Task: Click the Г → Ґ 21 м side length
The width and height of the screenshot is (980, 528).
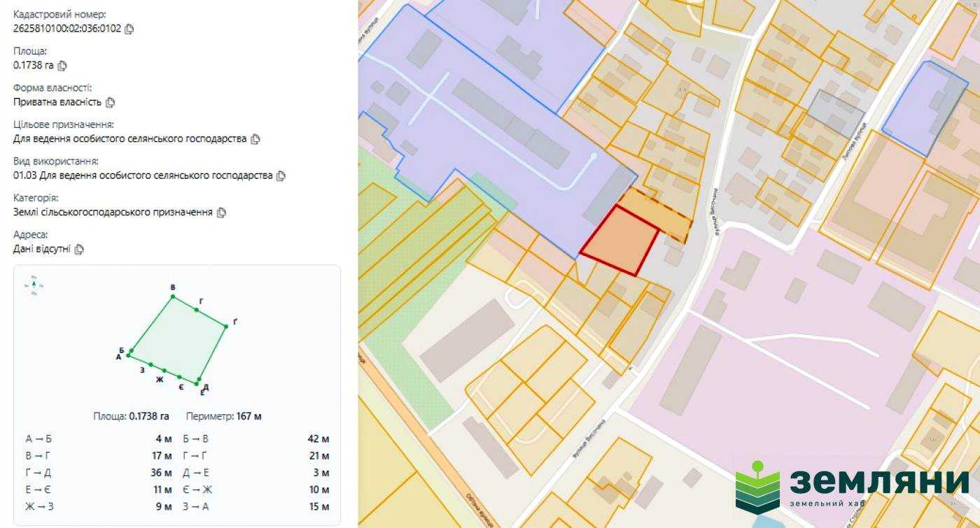Action: (x=256, y=456)
